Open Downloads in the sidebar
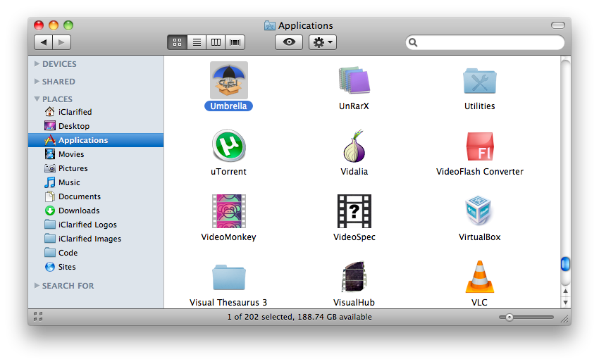The height and width of the screenshot is (364, 599). 78,211
